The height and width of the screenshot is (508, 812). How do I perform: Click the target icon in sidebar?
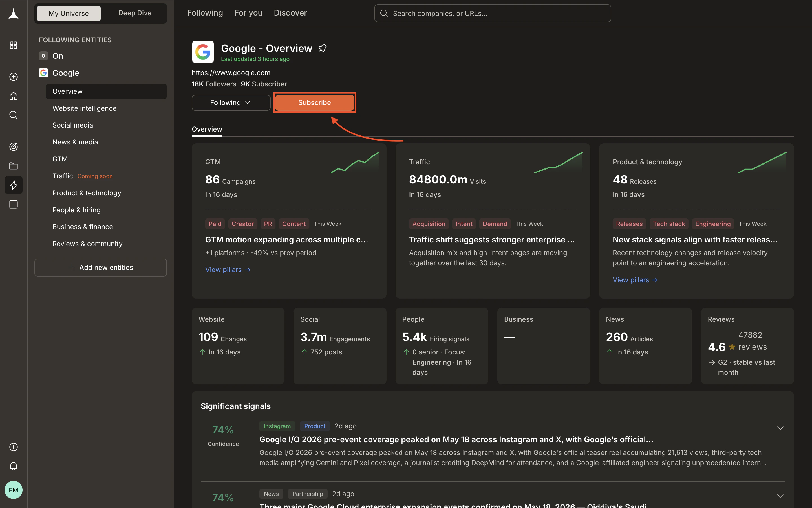tap(14, 146)
